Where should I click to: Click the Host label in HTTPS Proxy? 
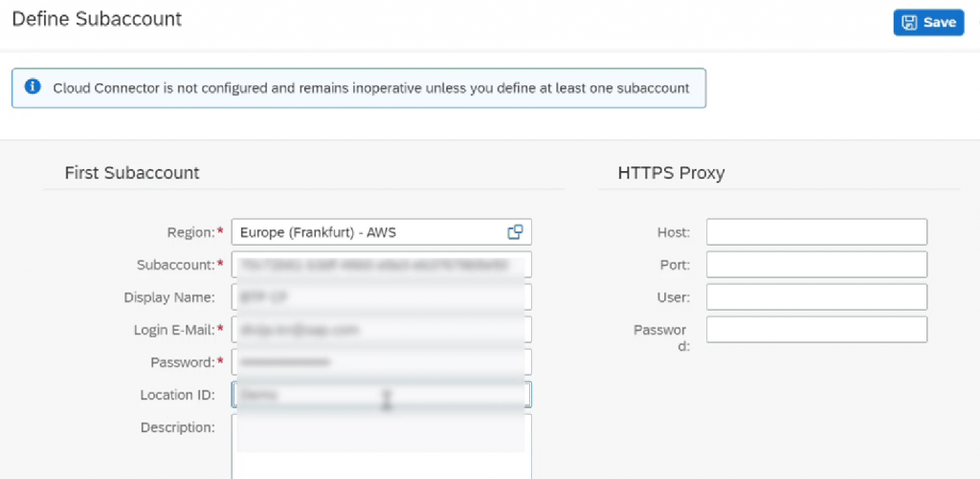click(x=673, y=232)
